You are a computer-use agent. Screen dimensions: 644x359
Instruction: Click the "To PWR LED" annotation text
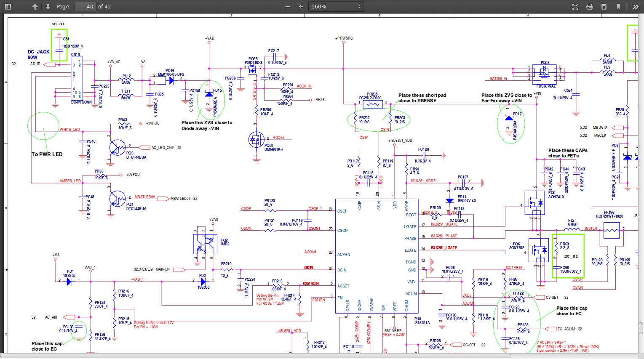[47, 154]
